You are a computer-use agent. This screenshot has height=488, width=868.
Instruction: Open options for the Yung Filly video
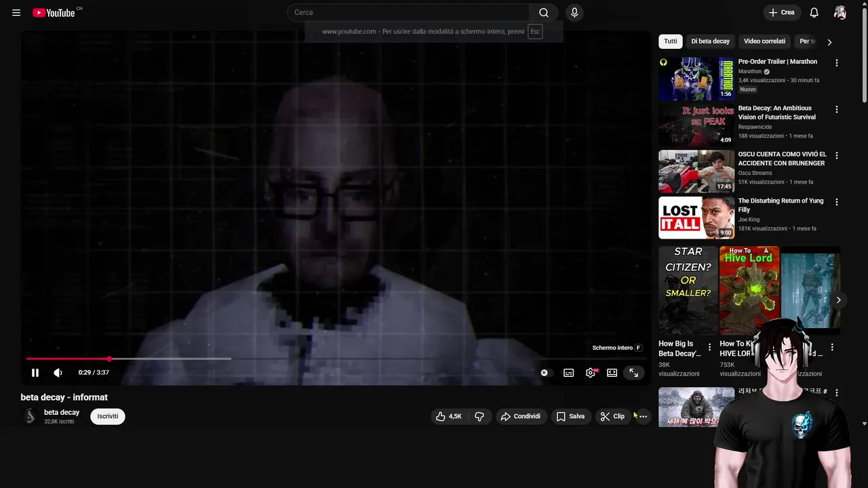point(836,202)
